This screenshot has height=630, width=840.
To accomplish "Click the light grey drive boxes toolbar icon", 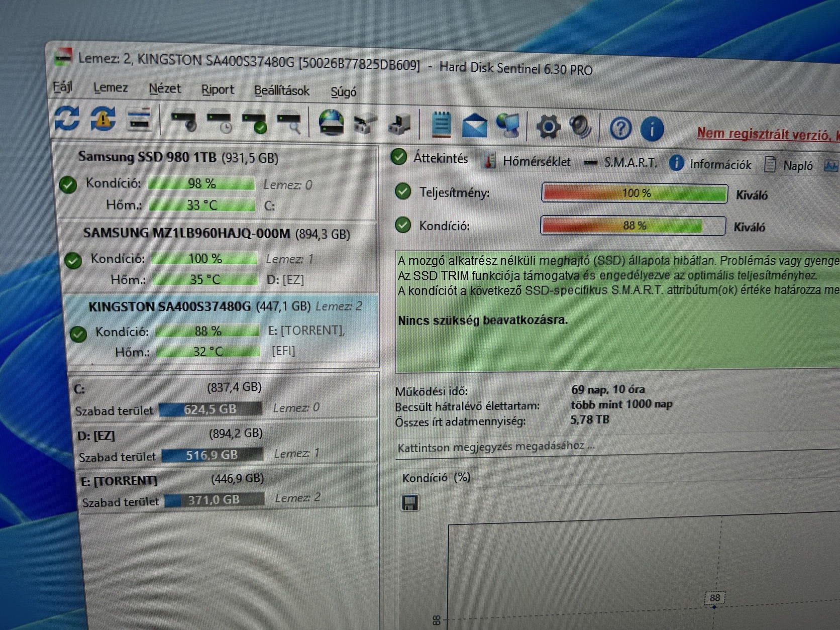I will pos(365,125).
